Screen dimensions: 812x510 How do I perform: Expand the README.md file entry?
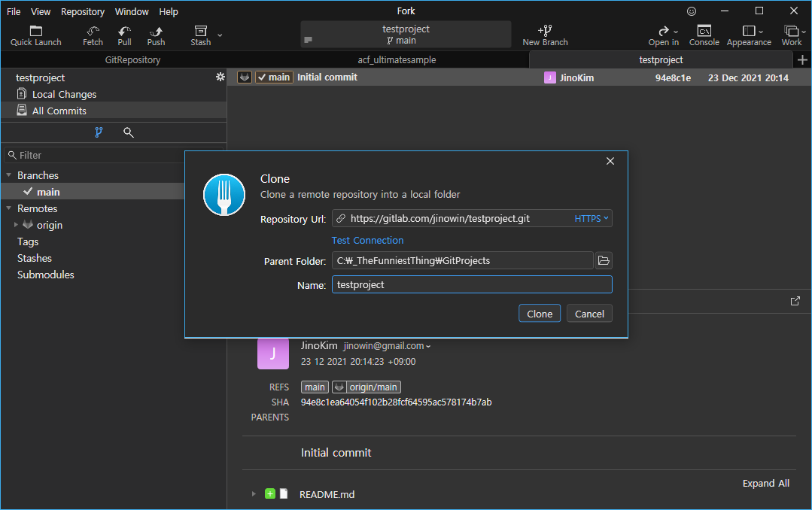coord(254,494)
